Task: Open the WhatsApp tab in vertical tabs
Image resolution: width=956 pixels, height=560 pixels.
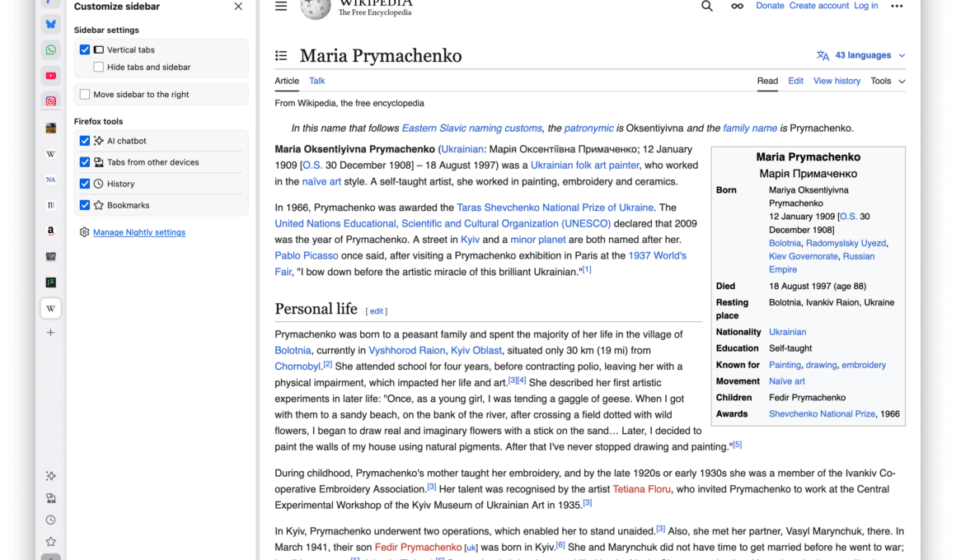Action: [x=50, y=50]
